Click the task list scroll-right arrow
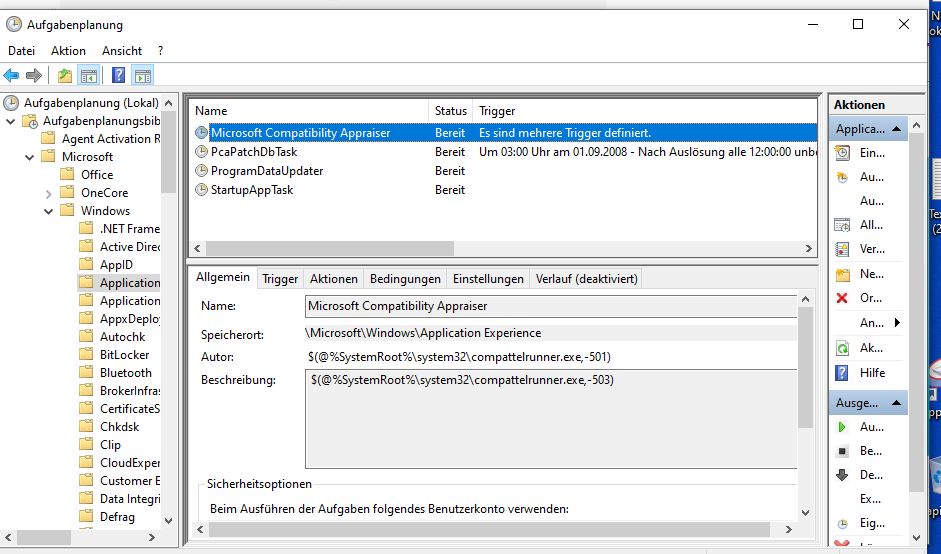This screenshot has height=554, width=941. pos(808,248)
